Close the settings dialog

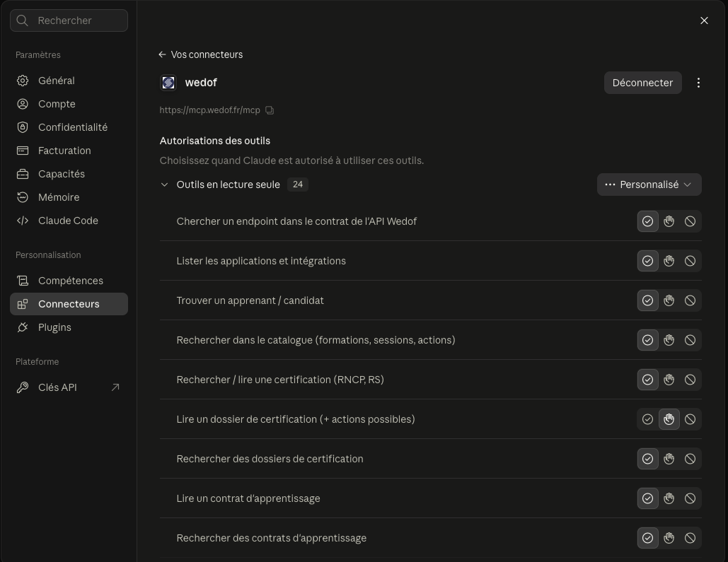704,21
